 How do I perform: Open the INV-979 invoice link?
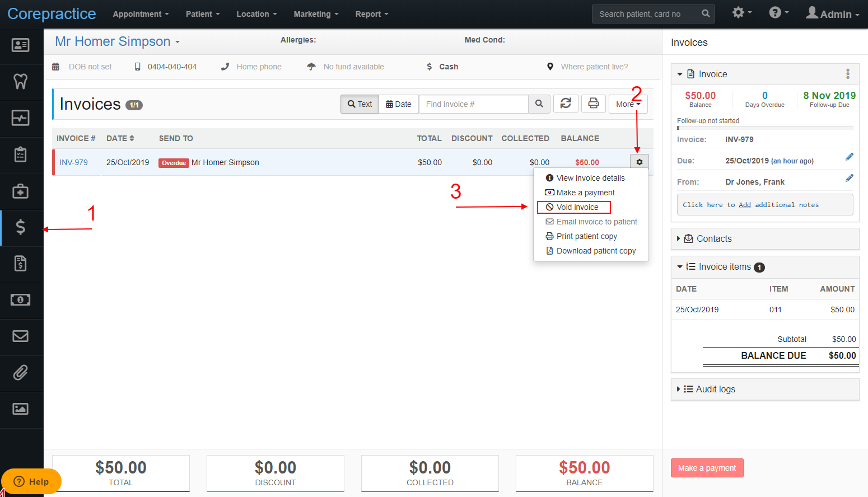73,162
